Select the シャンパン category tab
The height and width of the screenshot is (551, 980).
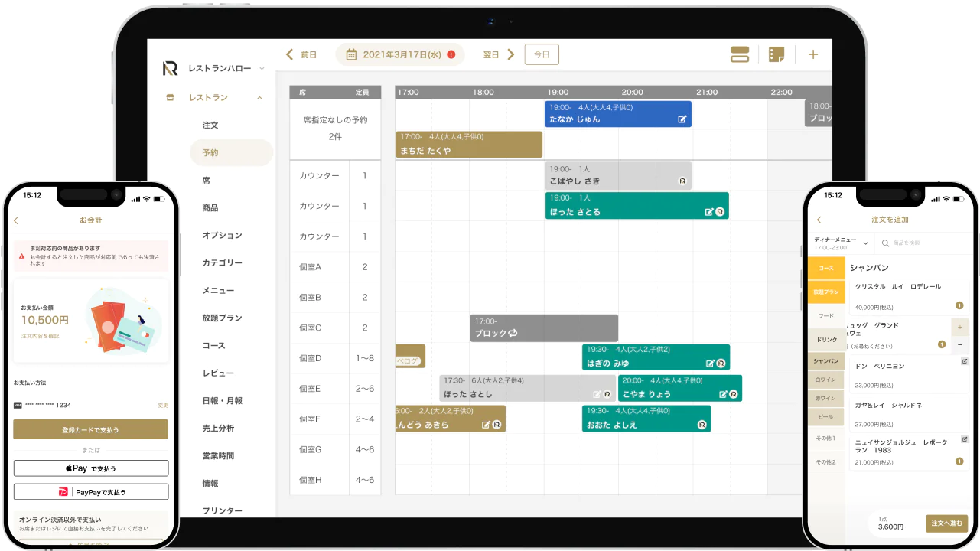(x=825, y=360)
